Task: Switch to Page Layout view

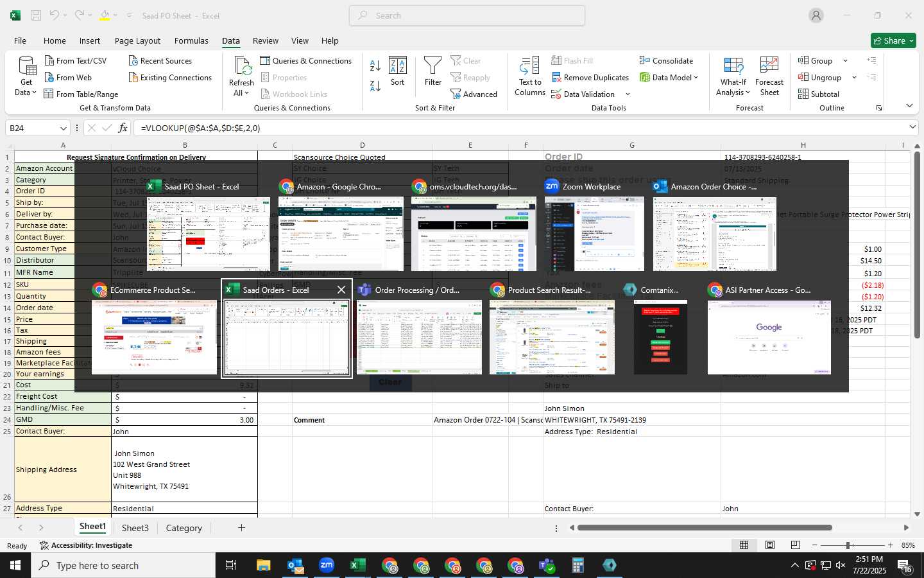Action: pos(769,545)
